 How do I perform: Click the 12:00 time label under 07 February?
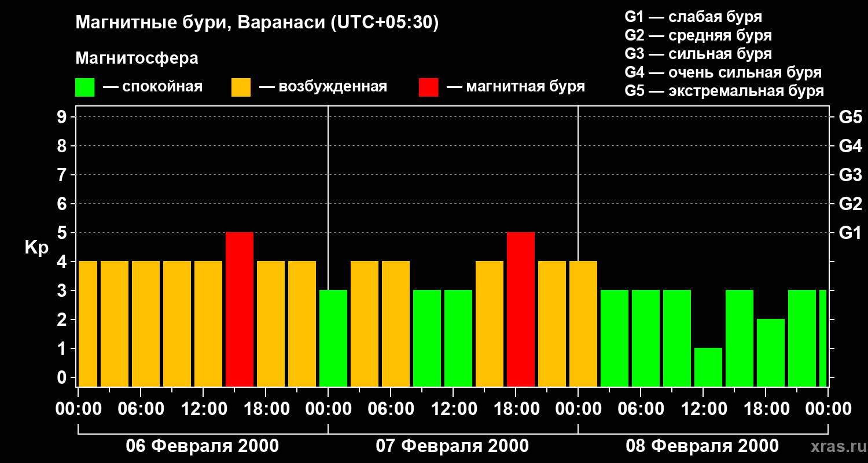[453, 409]
